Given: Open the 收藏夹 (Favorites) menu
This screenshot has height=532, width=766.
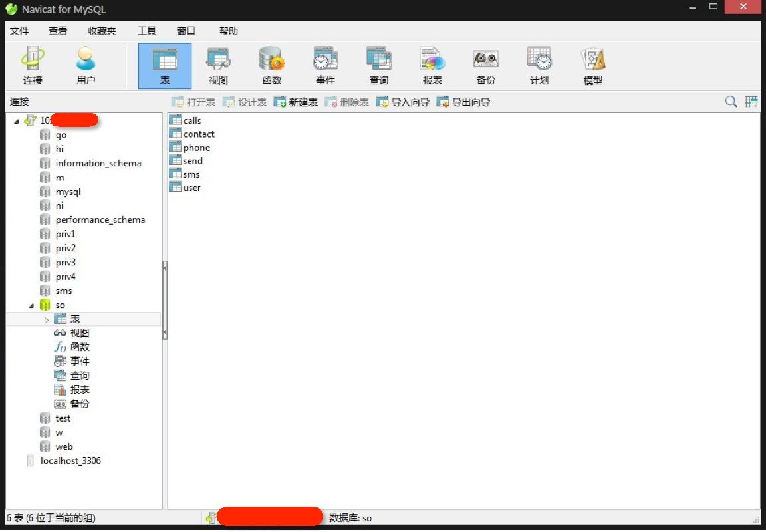Looking at the screenshot, I should (x=102, y=31).
